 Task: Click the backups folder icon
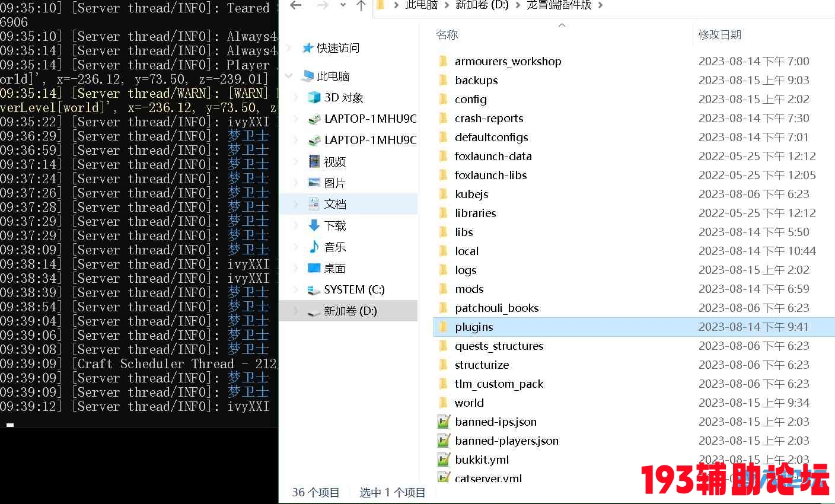coord(443,80)
